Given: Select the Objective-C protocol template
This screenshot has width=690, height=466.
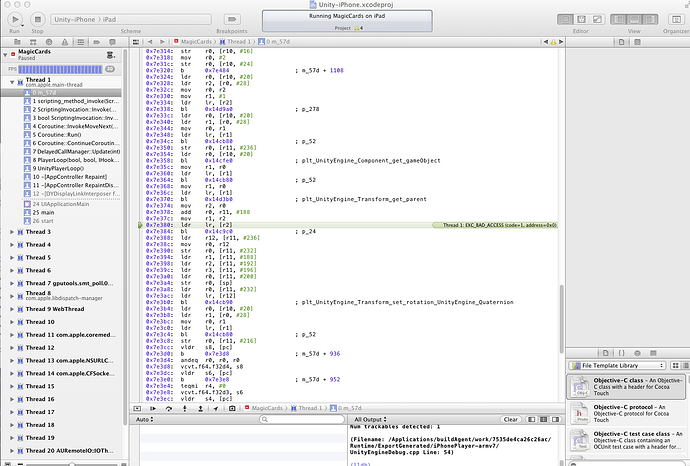Looking at the screenshot, I should click(626, 413).
